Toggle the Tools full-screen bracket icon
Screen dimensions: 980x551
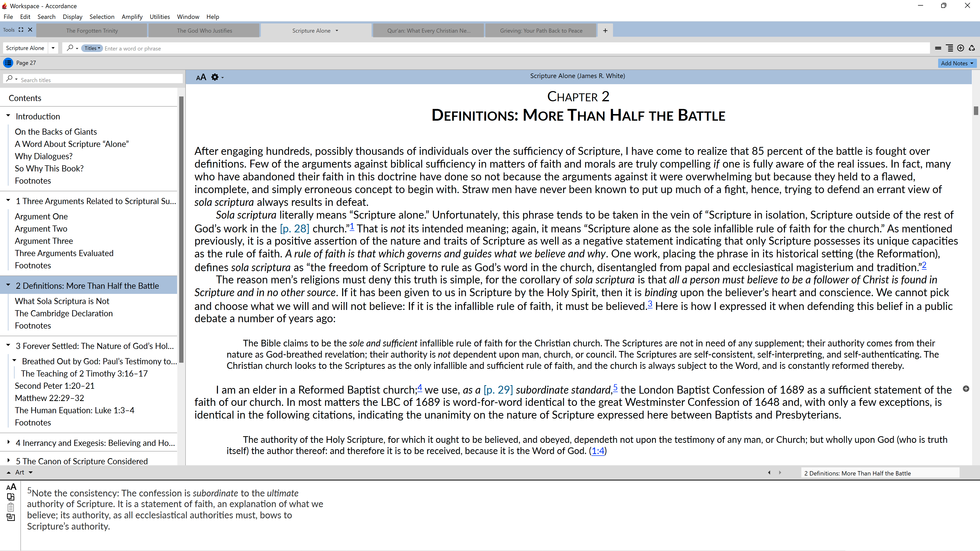[x=21, y=30]
